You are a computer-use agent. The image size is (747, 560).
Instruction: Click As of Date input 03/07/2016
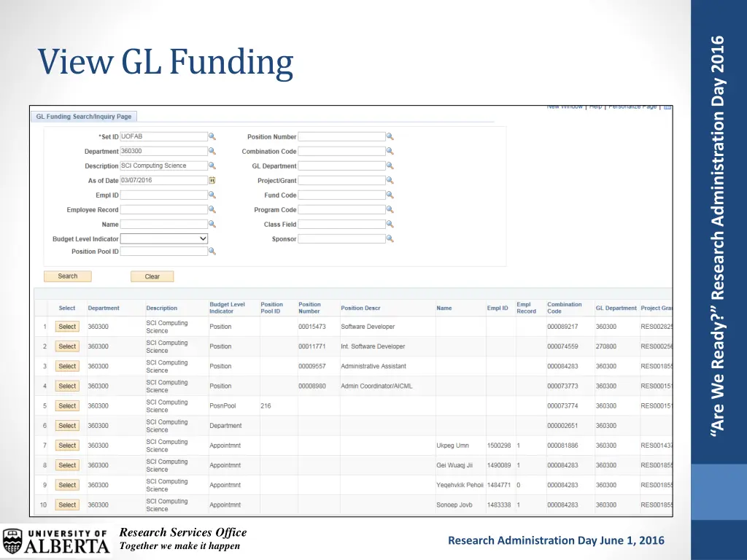click(164, 181)
